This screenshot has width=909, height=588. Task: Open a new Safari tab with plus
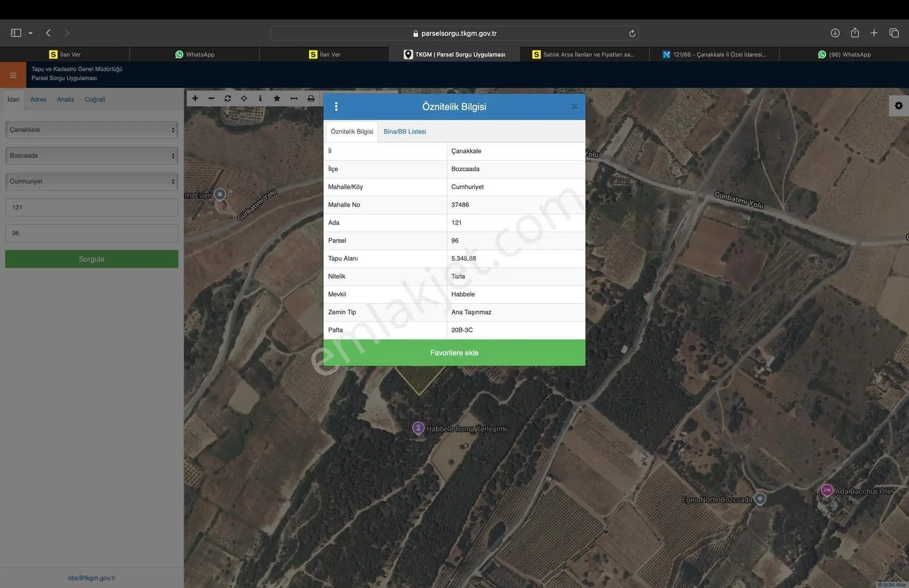click(874, 33)
